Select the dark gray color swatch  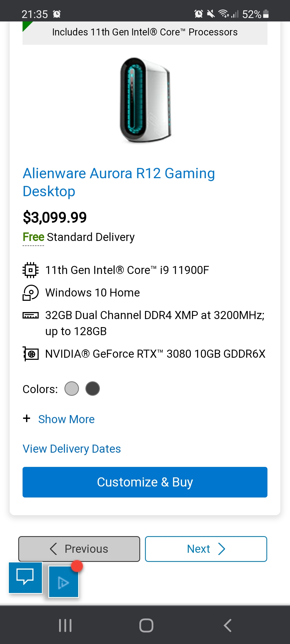click(93, 389)
